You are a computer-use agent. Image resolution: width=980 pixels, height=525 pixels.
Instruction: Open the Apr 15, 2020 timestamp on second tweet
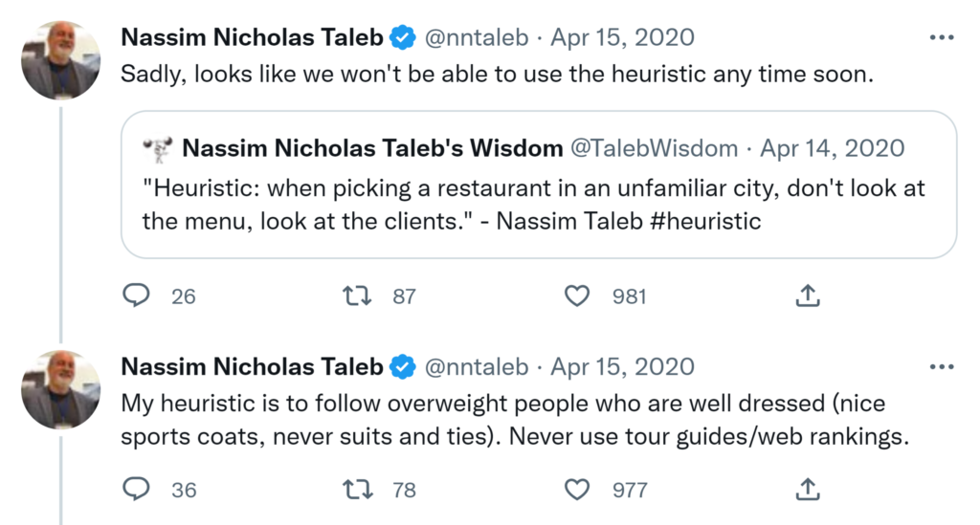click(x=623, y=366)
